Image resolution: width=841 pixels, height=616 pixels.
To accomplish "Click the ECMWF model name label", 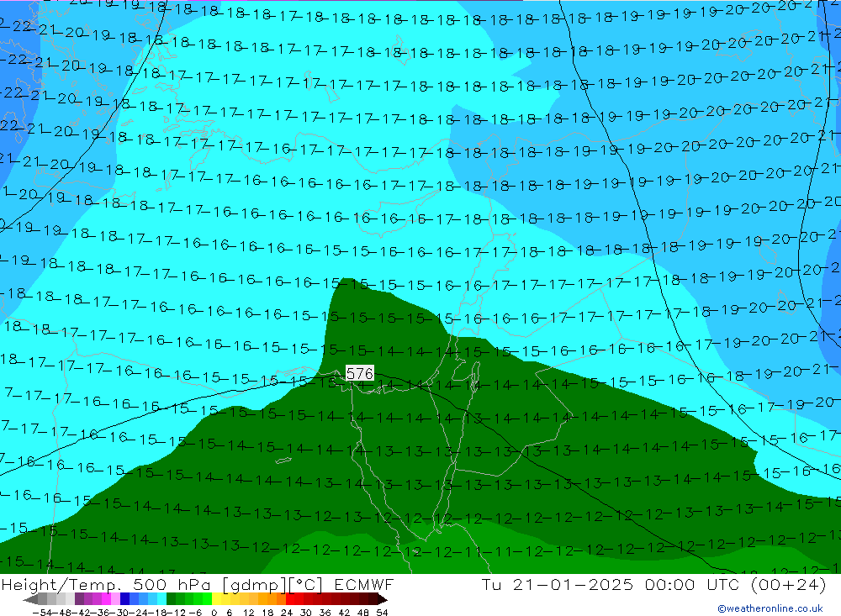I will pos(364,584).
